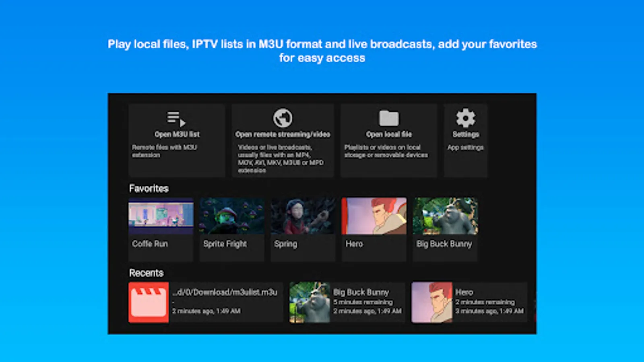Select the Open remote streaming/video title
This screenshot has width=644, height=362.
(283, 134)
